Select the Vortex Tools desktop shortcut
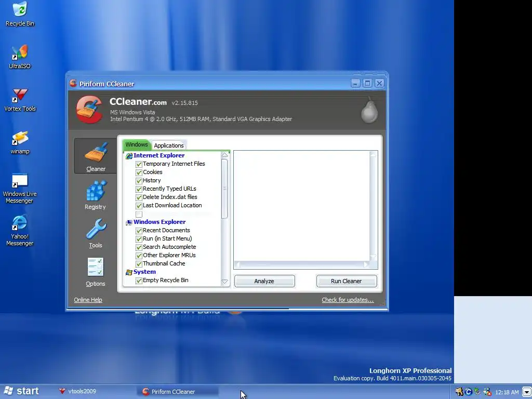Image resolution: width=532 pixels, height=399 pixels. coord(20,100)
